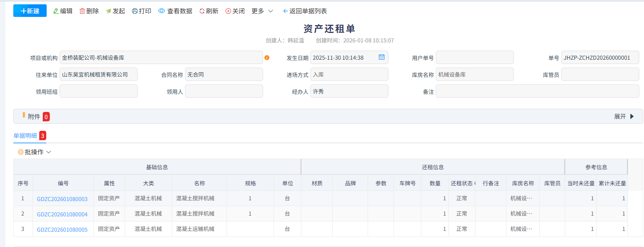
Task: Click the 备注 input field
Action: [537, 91]
